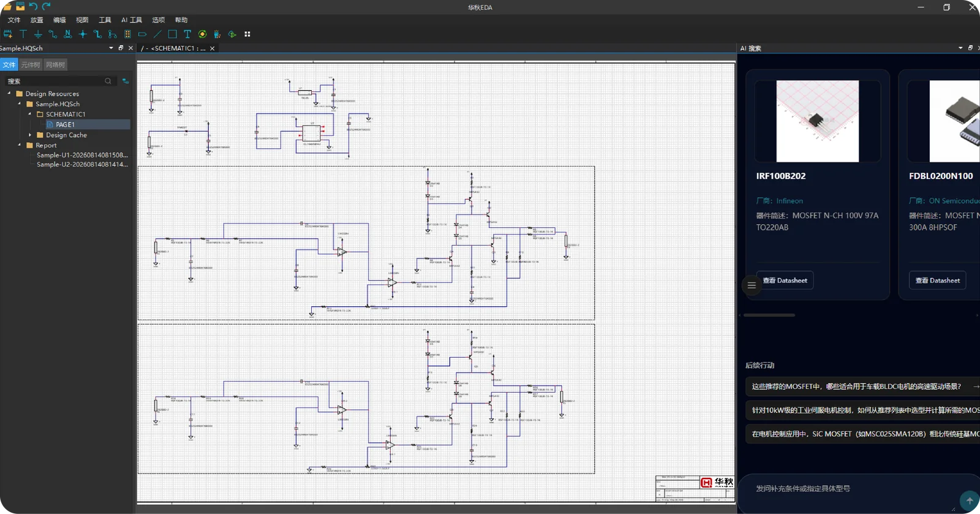Collapse the Sample.HQSch tree node
980x514 pixels.
(x=20, y=104)
